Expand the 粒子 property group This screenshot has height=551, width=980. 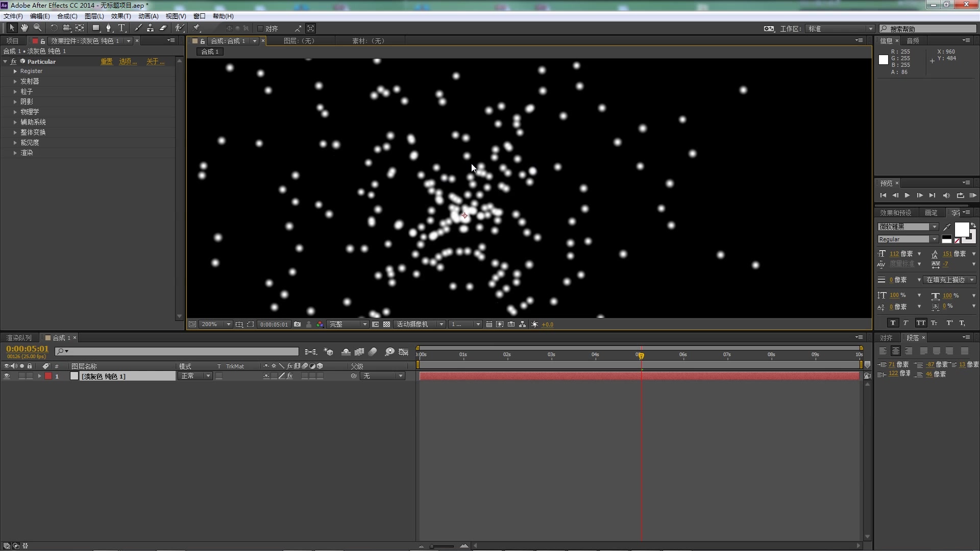point(15,91)
